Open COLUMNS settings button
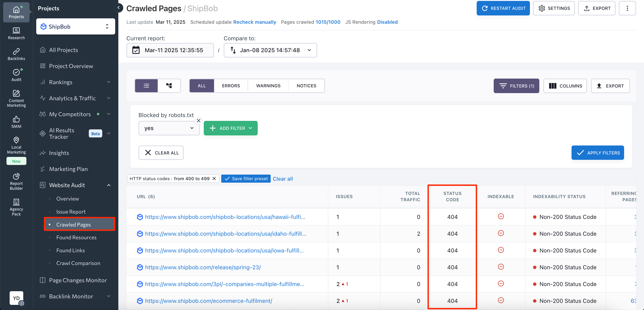 click(565, 86)
